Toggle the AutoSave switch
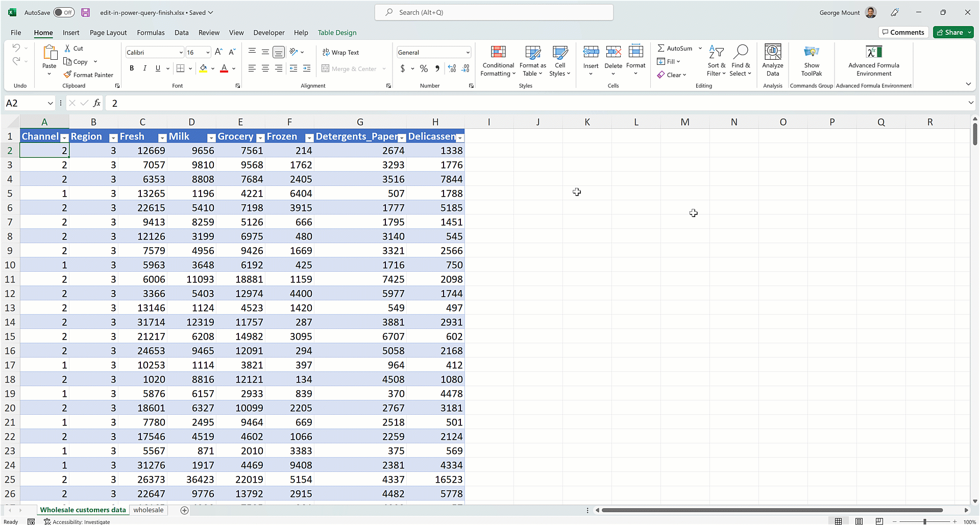 (63, 12)
